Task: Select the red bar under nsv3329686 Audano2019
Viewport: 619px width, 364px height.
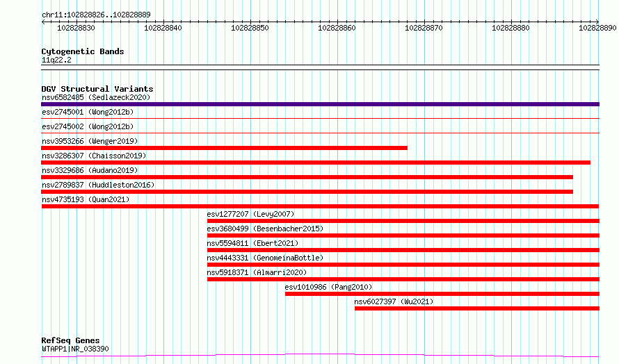Action: [x=307, y=177]
